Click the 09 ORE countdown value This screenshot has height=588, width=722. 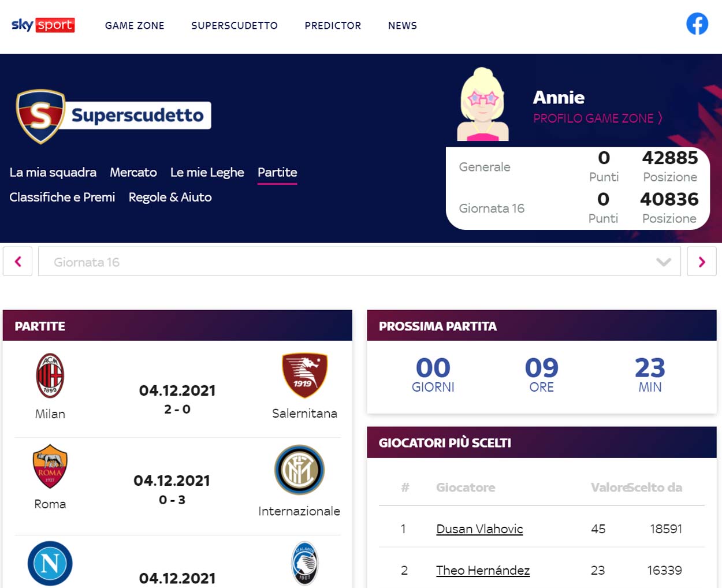click(542, 368)
